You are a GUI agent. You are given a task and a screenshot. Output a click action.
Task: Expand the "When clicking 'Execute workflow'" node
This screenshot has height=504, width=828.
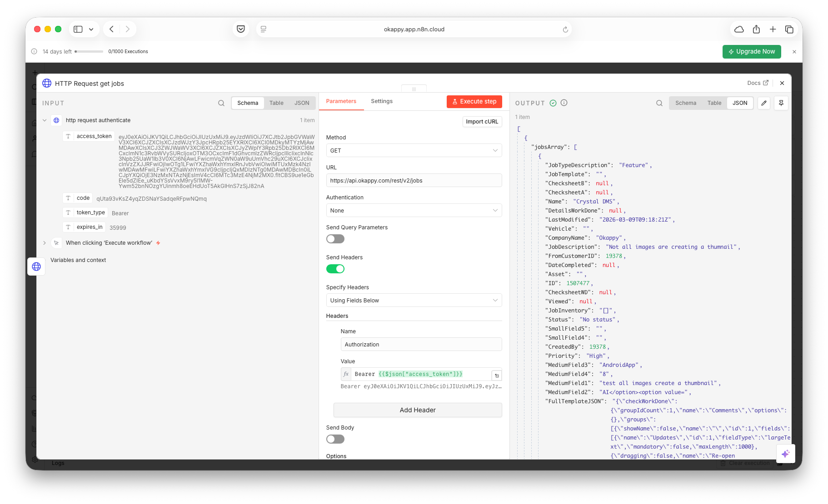coord(45,243)
